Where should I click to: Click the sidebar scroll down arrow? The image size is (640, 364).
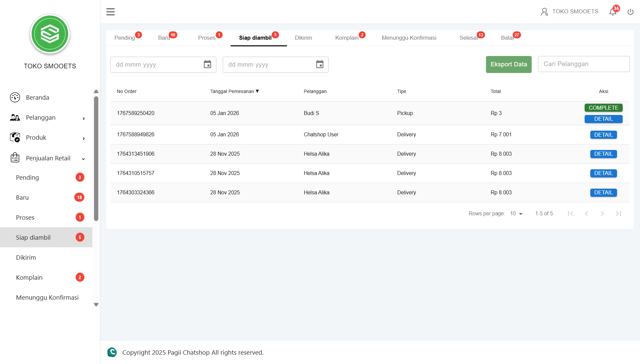pos(96,305)
